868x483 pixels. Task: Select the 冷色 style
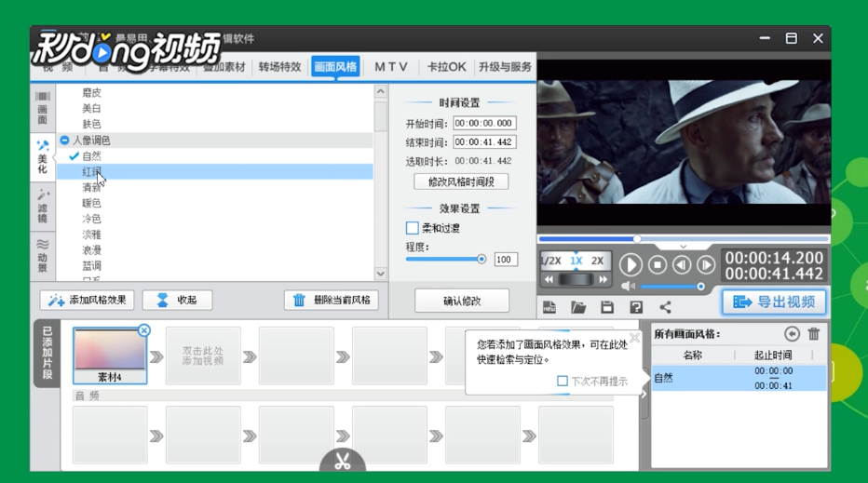[x=91, y=219]
